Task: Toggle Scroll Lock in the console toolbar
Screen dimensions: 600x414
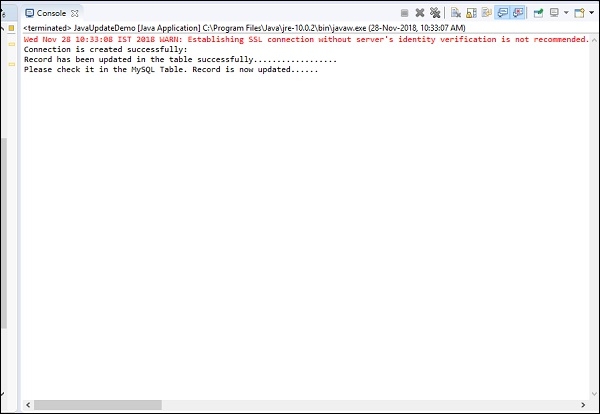Action: [x=471, y=13]
